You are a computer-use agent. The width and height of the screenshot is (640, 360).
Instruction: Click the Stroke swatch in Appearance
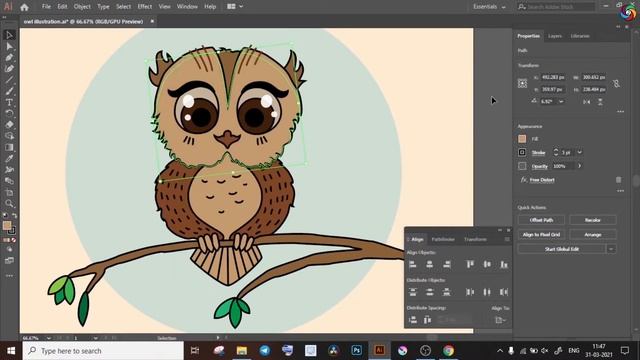pyautogui.click(x=522, y=152)
